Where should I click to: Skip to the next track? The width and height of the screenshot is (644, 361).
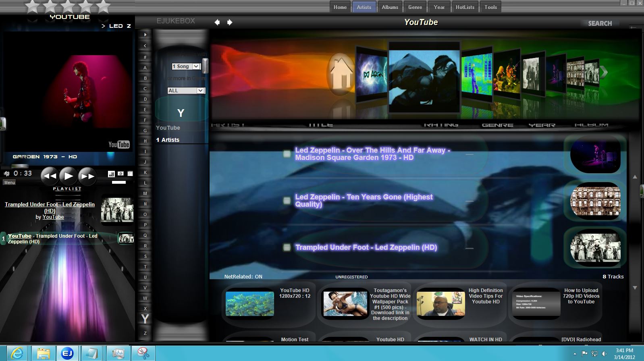click(x=87, y=176)
